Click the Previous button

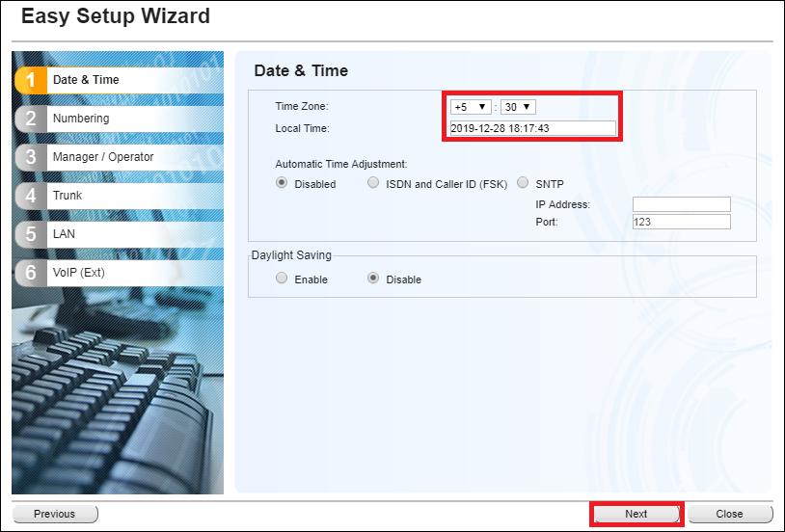[x=55, y=514]
